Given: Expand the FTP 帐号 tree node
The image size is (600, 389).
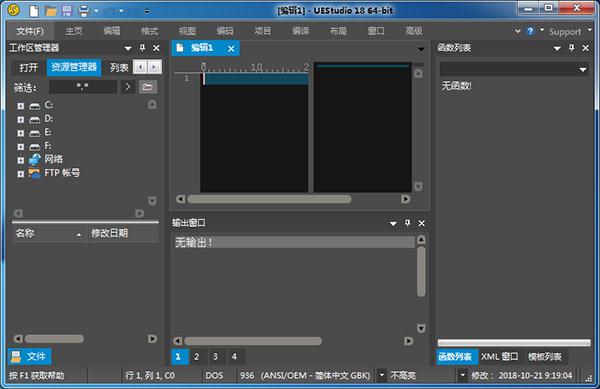Looking at the screenshot, I should pyautogui.click(x=21, y=174).
